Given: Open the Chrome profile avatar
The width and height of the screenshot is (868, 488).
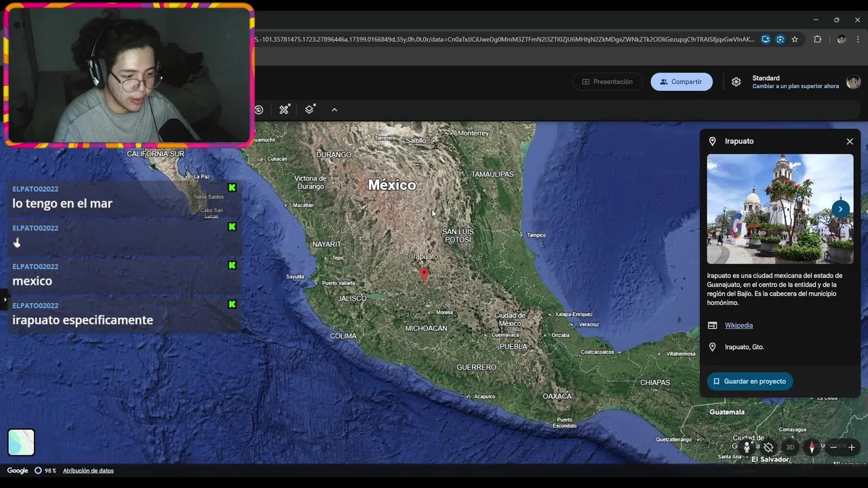Looking at the screenshot, I should (842, 39).
